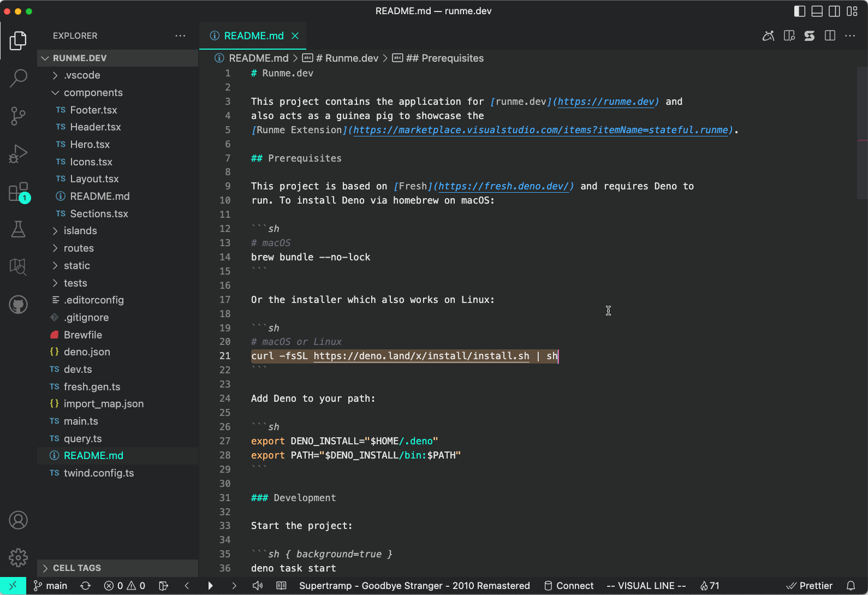Viewport: 868px width, 595px height.
Task: Expand the tests folder
Action: coord(117,283)
